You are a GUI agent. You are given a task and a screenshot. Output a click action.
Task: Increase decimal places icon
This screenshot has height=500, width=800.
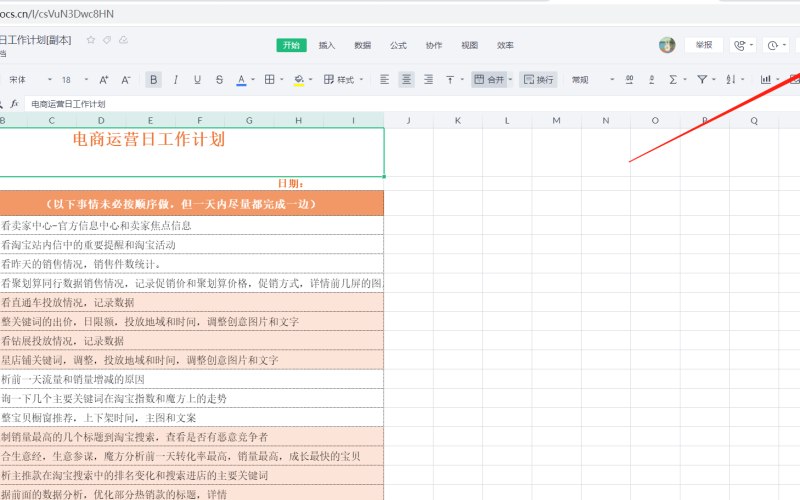630,80
